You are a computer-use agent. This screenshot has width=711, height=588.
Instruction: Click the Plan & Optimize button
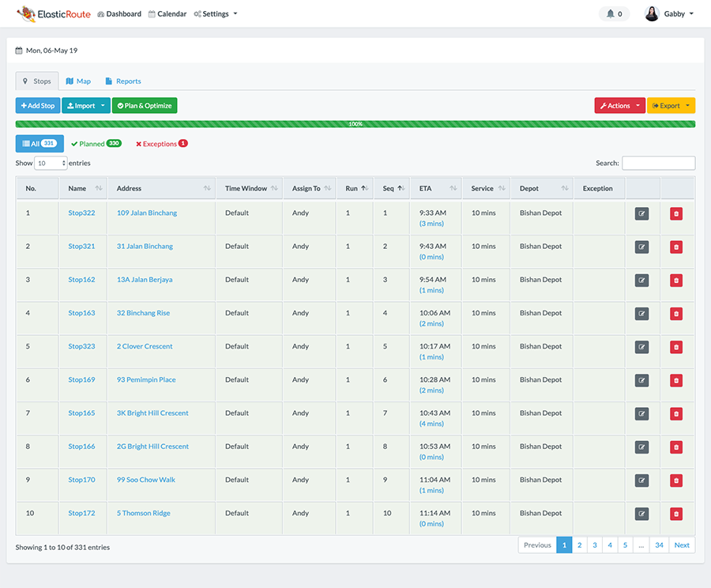click(145, 106)
